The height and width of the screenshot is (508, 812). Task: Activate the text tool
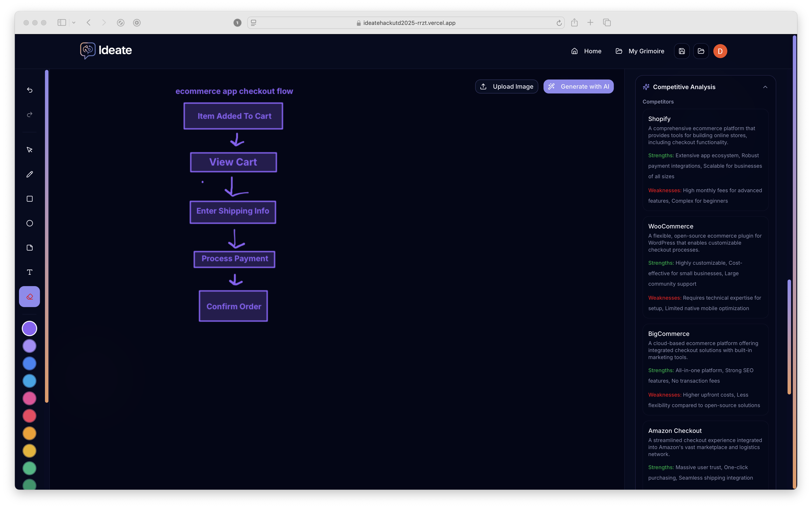point(29,272)
